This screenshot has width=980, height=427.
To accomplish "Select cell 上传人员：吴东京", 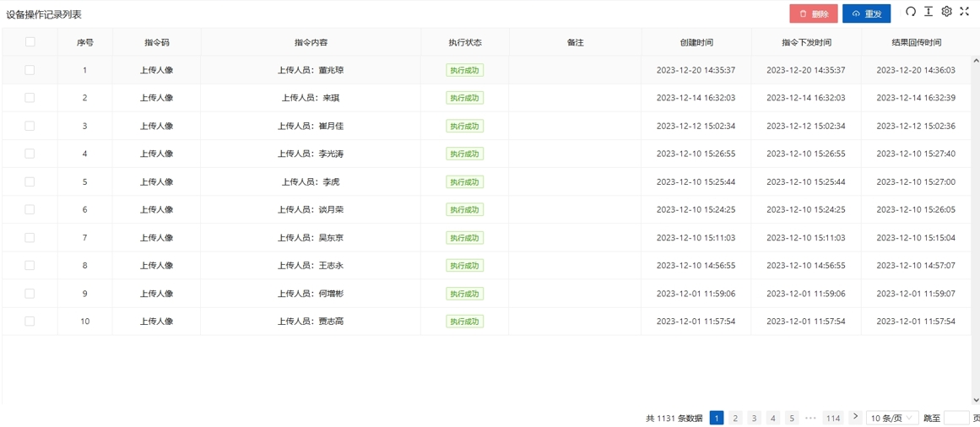I will (x=311, y=238).
